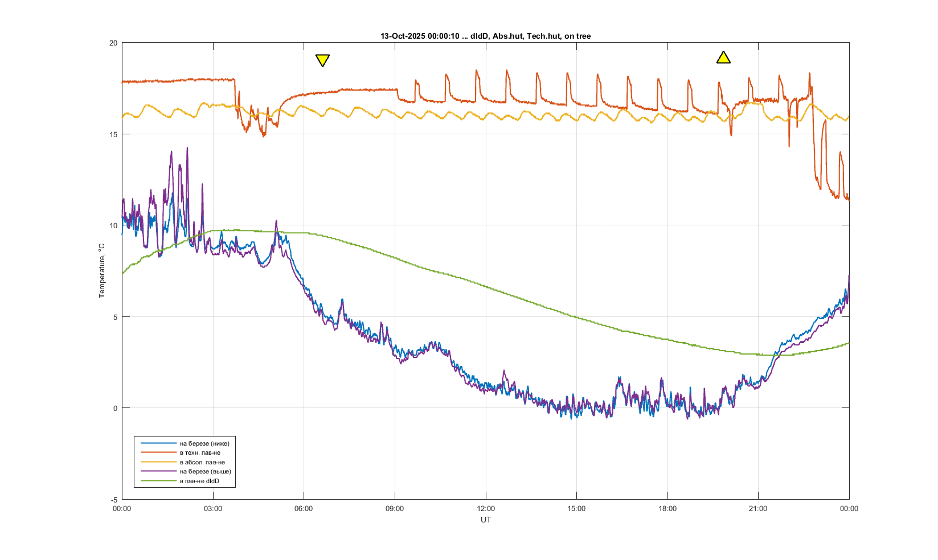Select legend entry 'на березе (выше)'
Screen dimensions: 938x560
coord(205,471)
